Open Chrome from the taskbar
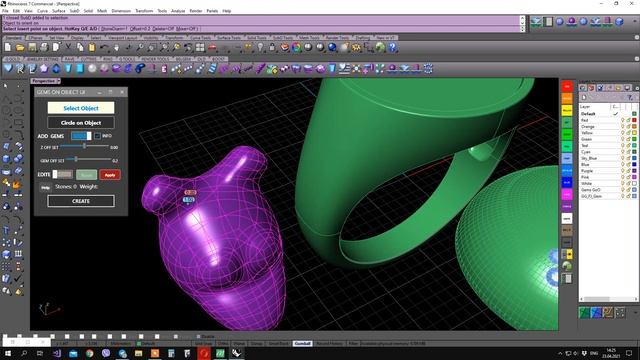The width and height of the screenshot is (640, 360). pyautogui.click(x=89, y=353)
